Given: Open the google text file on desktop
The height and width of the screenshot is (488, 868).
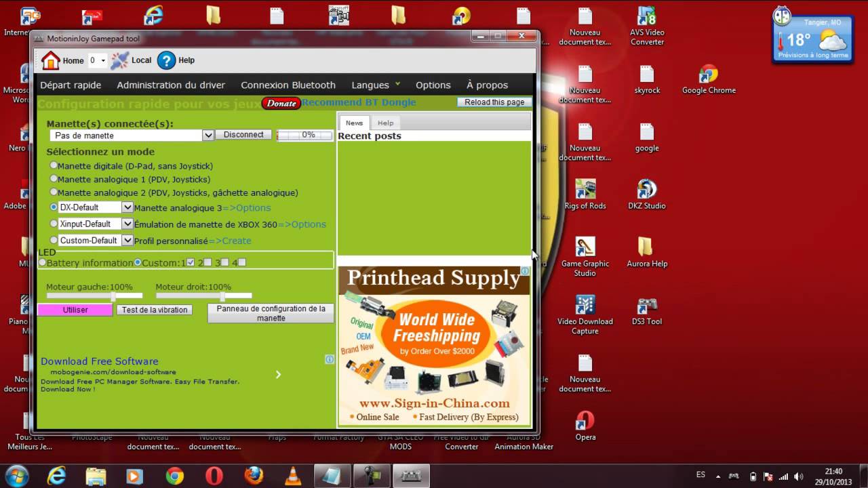Looking at the screenshot, I should [x=647, y=138].
